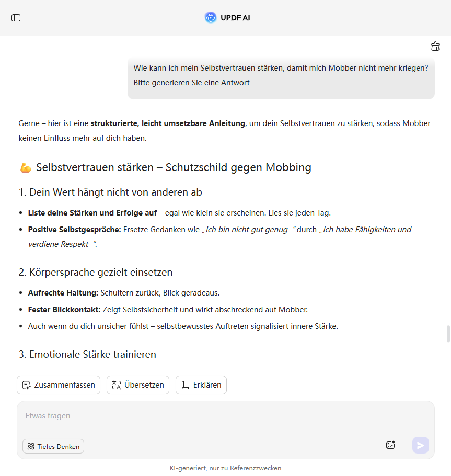Click the "UPDF AI" title text

tap(235, 18)
